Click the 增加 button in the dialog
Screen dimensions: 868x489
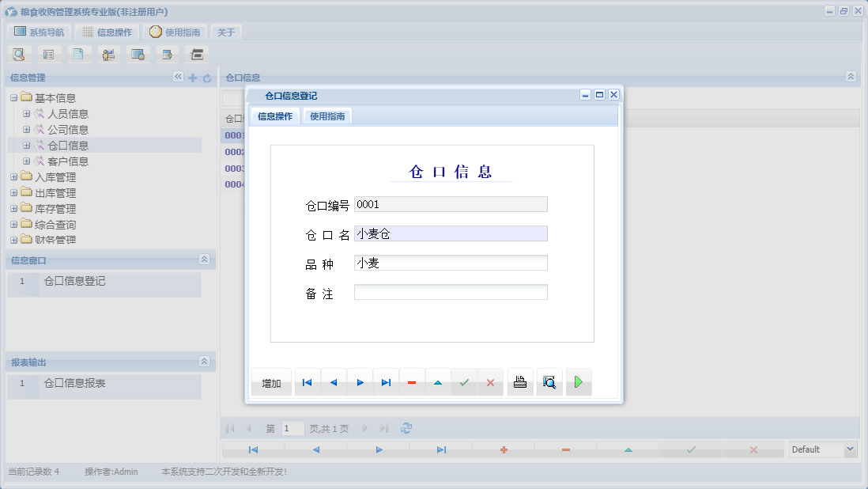270,381
